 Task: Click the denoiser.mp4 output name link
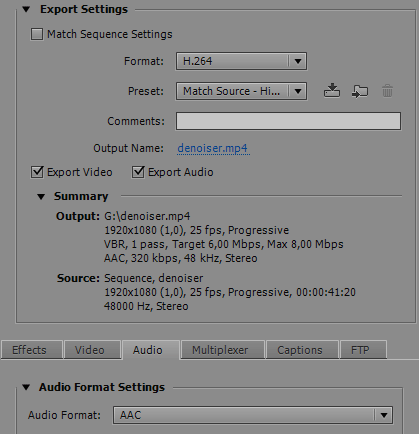tap(212, 148)
